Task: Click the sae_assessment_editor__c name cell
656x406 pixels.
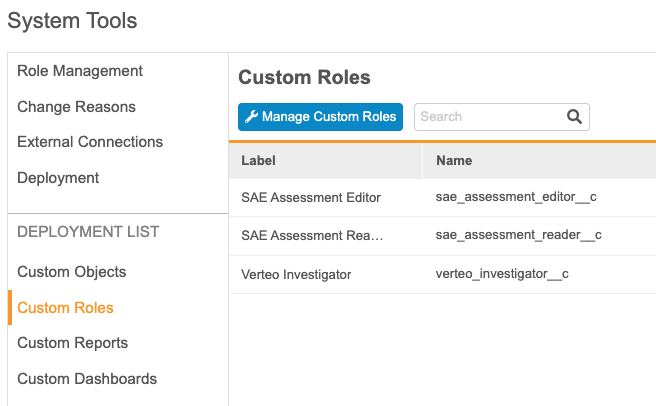Action: point(516,198)
